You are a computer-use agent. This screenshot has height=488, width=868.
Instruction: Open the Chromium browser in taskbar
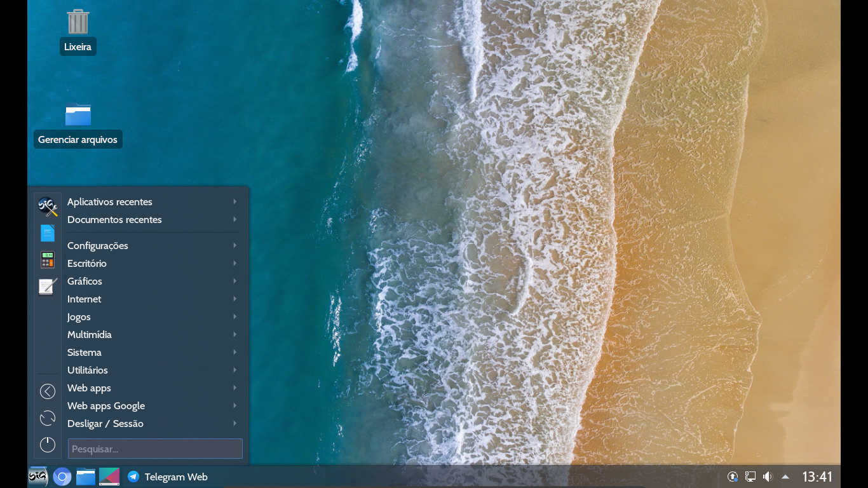[62, 477]
